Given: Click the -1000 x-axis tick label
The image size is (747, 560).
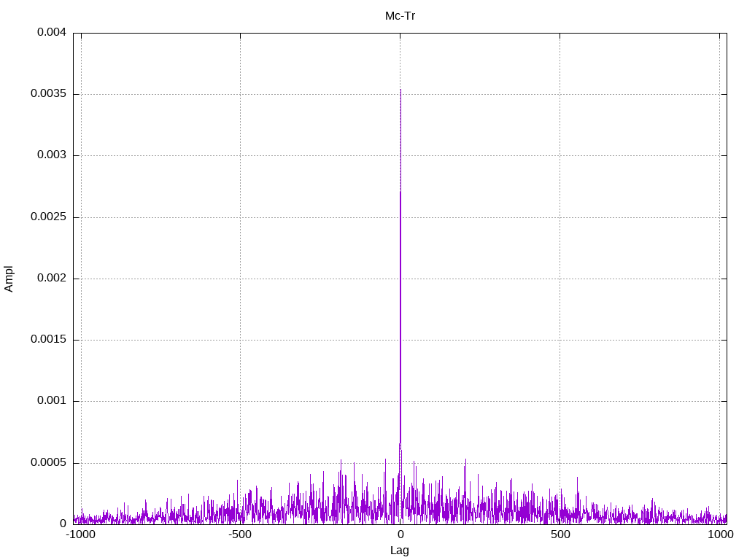Looking at the screenshot, I should click(80, 534).
